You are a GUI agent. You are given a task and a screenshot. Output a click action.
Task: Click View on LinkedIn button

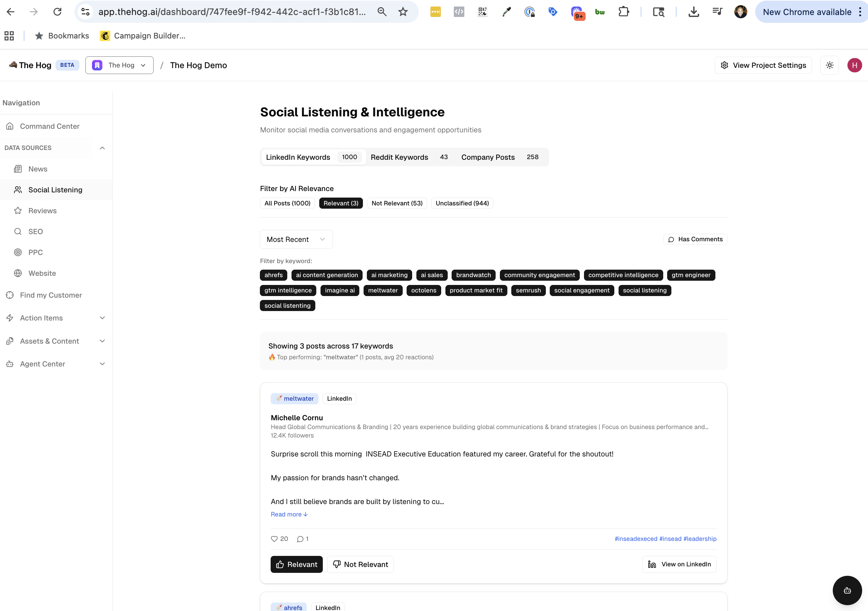click(679, 564)
